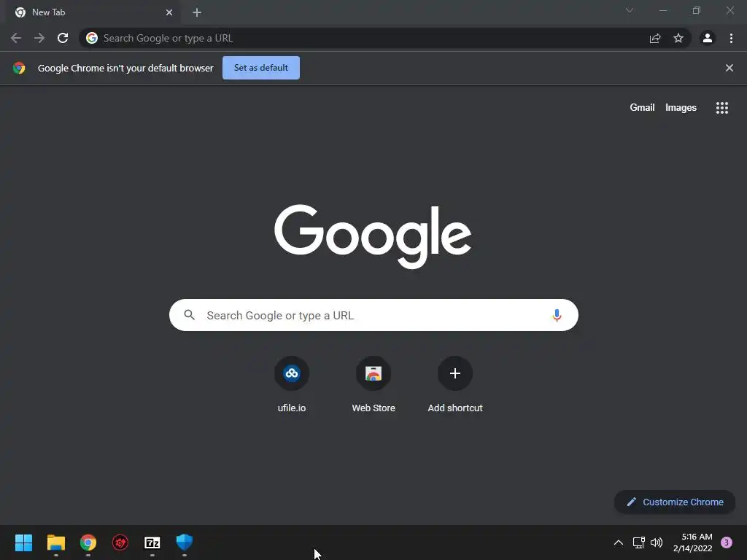Click the browser forward arrow
747x560 pixels.
pos(39,38)
